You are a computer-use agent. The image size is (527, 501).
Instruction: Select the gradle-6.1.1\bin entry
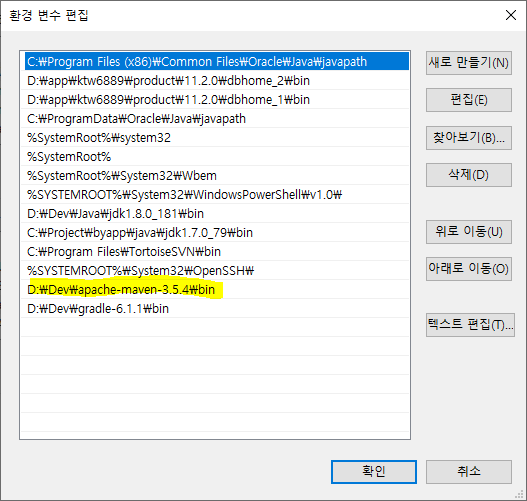click(215, 308)
